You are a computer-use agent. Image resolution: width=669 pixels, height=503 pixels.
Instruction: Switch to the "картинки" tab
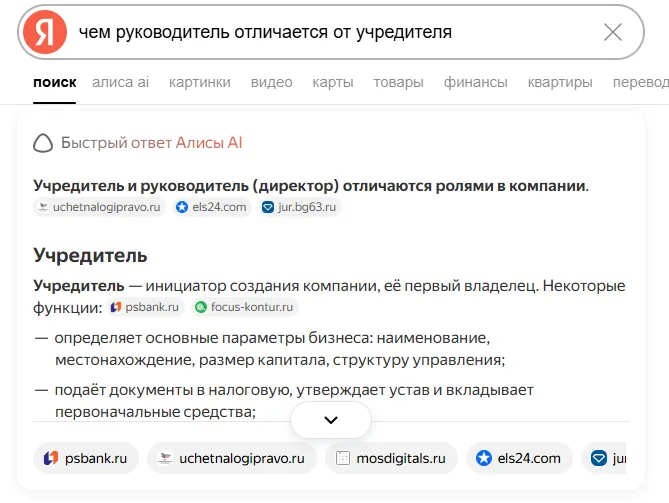[x=200, y=82]
